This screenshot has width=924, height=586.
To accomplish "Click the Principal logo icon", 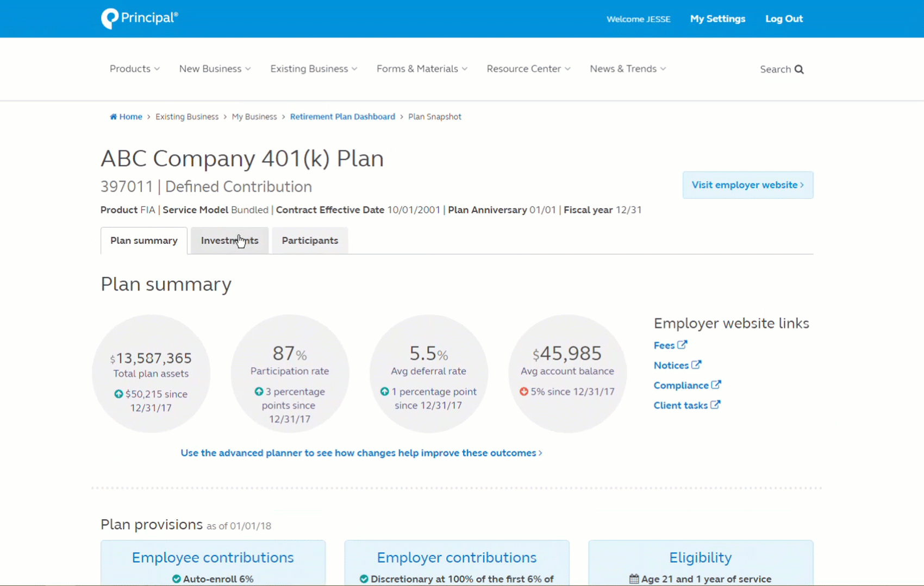I will [x=110, y=18].
